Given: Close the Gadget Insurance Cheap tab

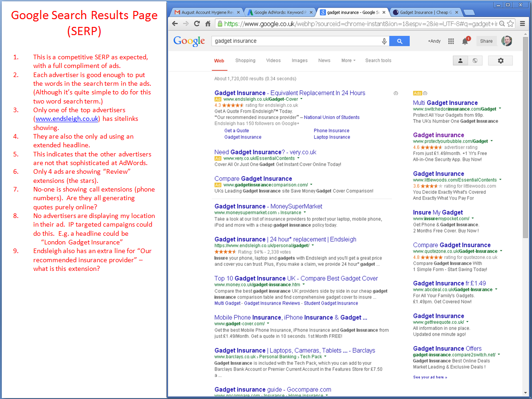Looking at the screenshot, I should point(457,12).
